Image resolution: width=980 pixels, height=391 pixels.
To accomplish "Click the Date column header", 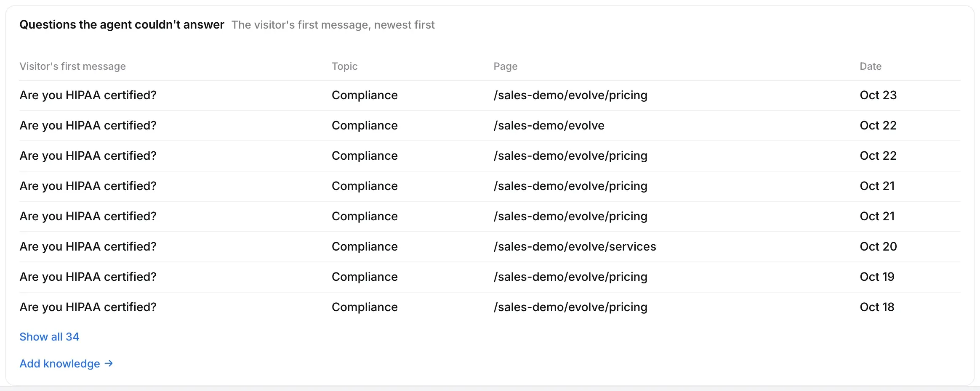I will click(x=871, y=66).
